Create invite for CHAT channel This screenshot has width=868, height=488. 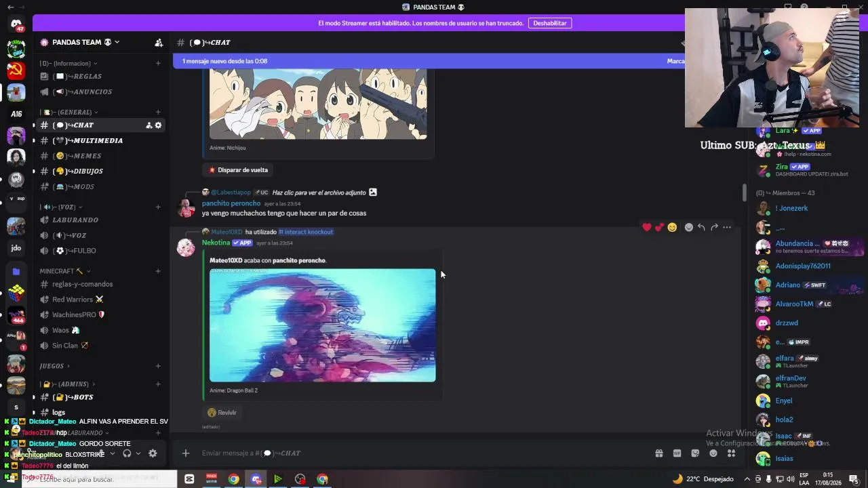click(149, 125)
